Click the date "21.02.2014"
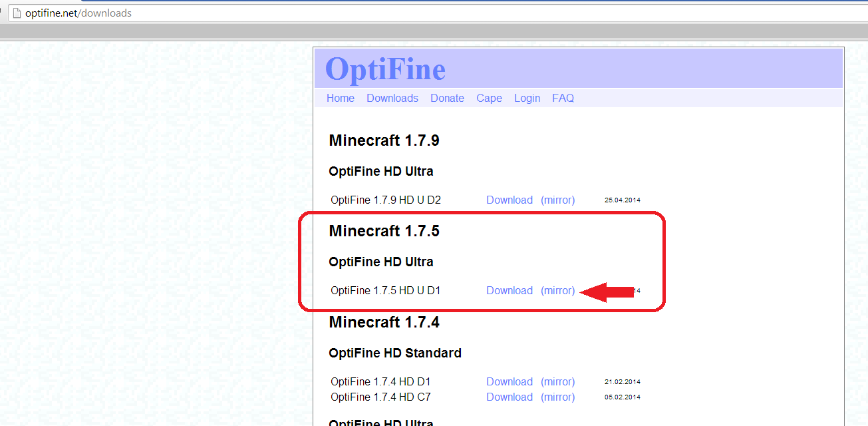The image size is (868, 426). (623, 381)
